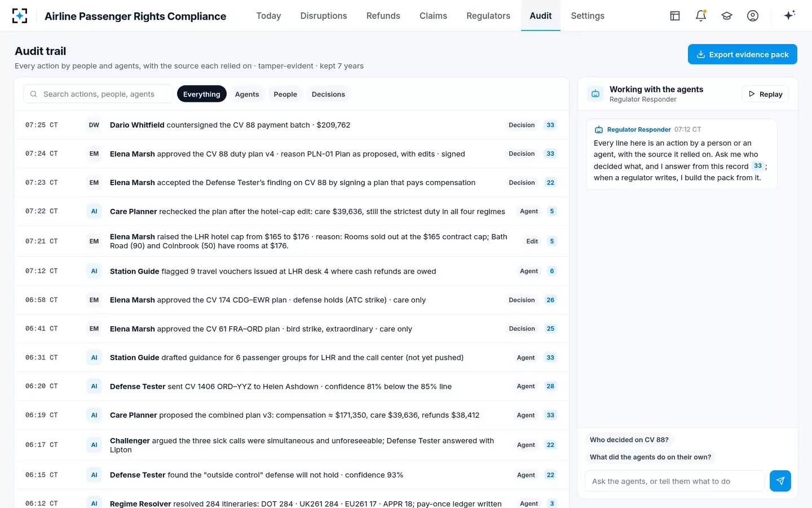
Task: Click the app logo icon
Action: point(20,16)
